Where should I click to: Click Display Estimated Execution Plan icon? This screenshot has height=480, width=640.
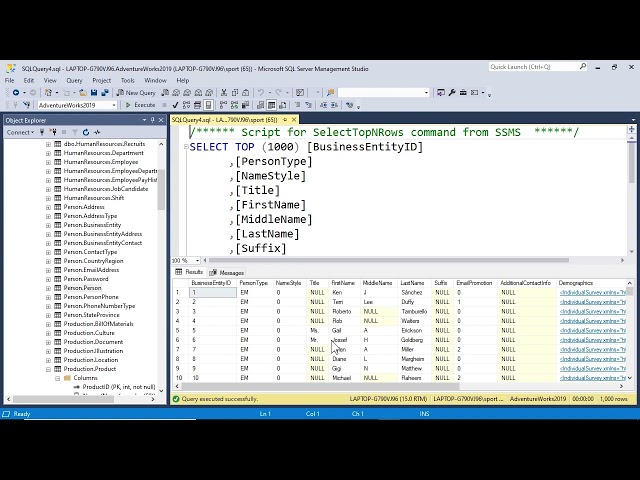pyautogui.click(x=187, y=105)
